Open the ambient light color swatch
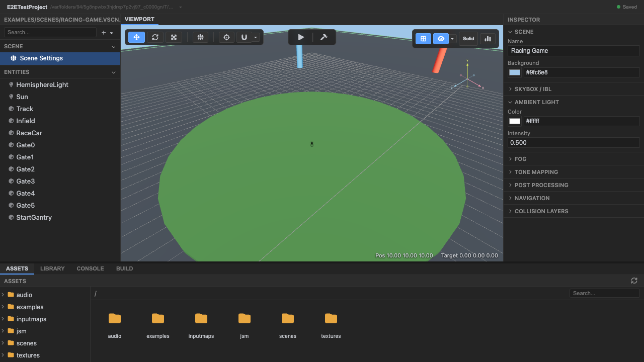 click(515, 121)
